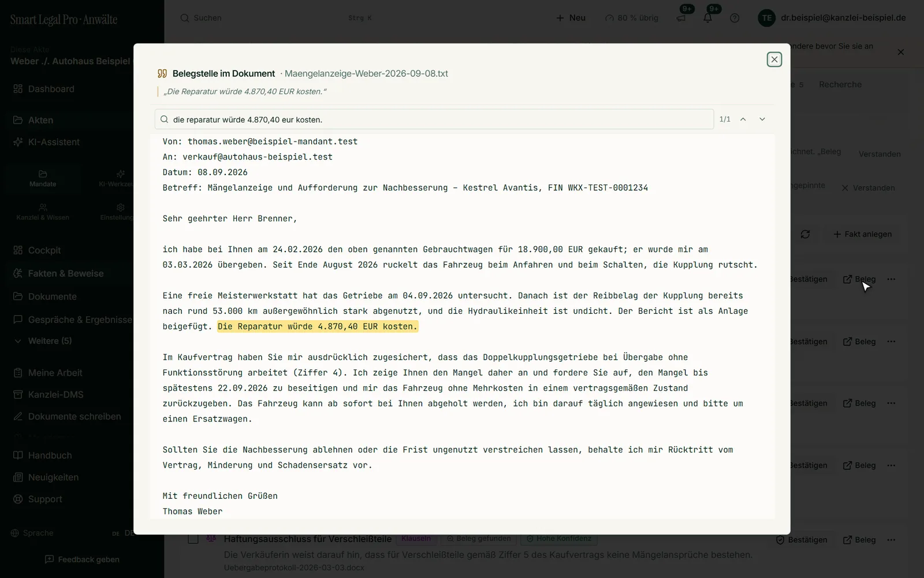The height and width of the screenshot is (578, 924).
Task: Click the highlighted sentence about 4.870,40 EUR
Action: [x=318, y=327]
